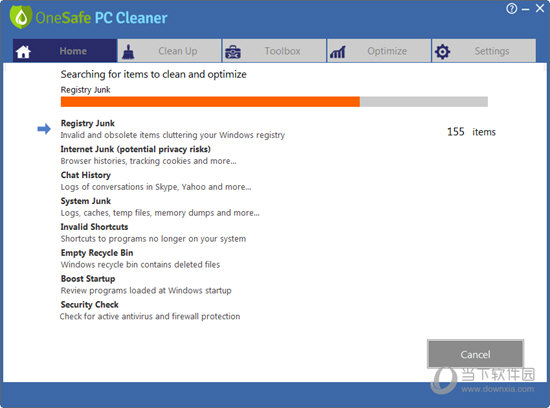Screen dimensions: 550x408
Task: Click 'Searching for items to clean and optimize'
Action: (154, 74)
